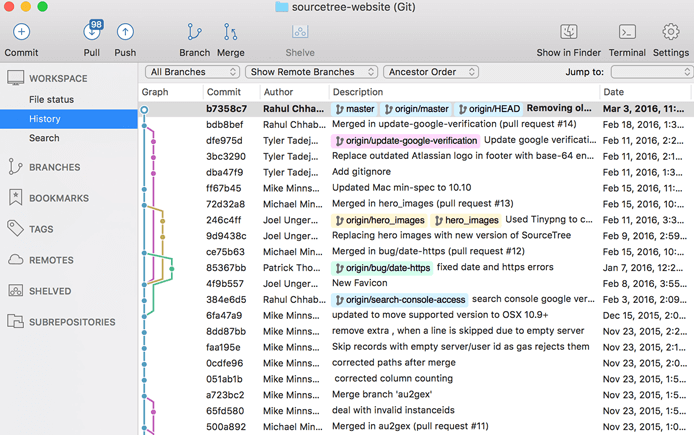Image resolution: width=694 pixels, height=435 pixels.
Task: Expand the Branches sidebar section
Action: [x=55, y=167]
